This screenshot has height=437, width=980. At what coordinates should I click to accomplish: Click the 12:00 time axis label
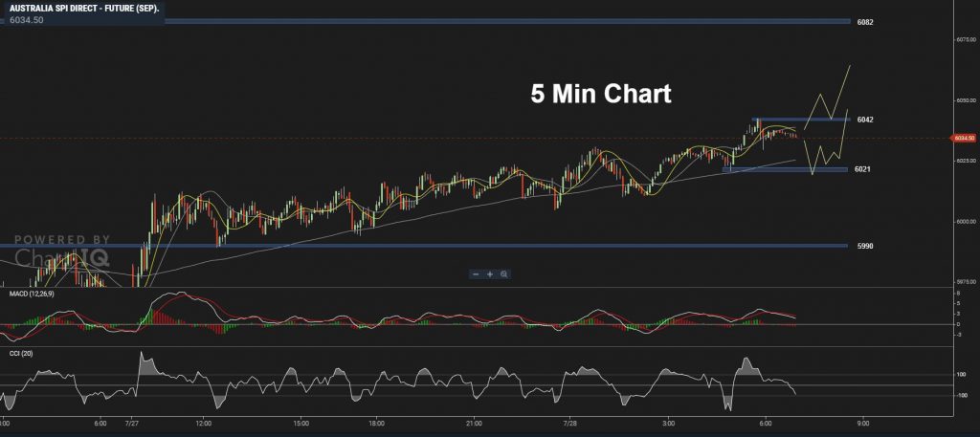(x=205, y=422)
